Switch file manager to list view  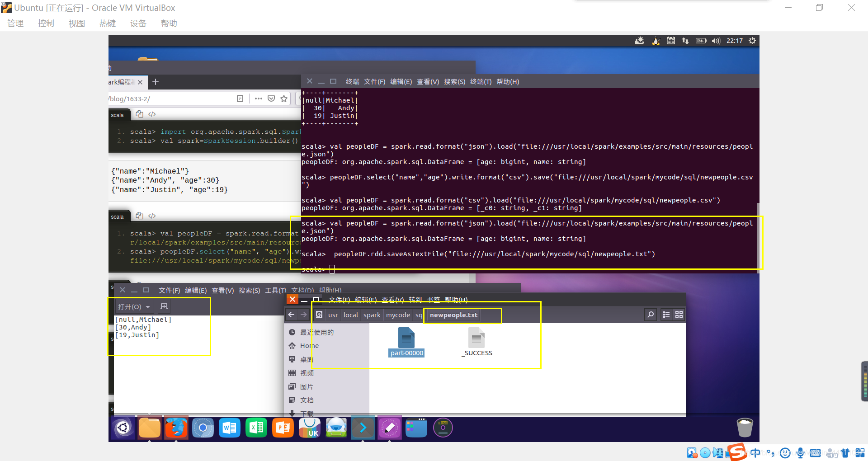(666, 315)
